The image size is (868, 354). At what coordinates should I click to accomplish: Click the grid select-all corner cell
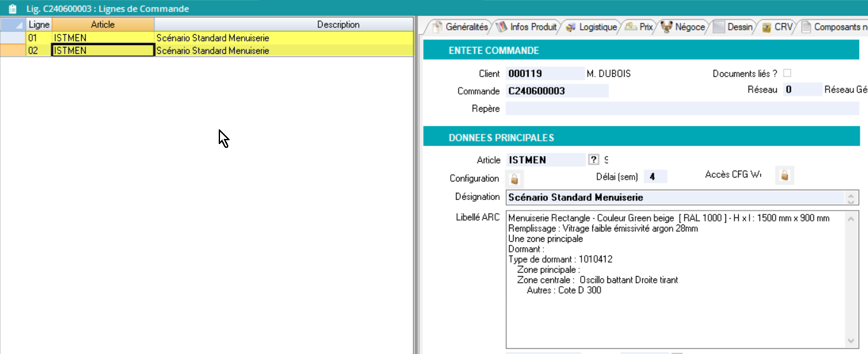(x=13, y=25)
